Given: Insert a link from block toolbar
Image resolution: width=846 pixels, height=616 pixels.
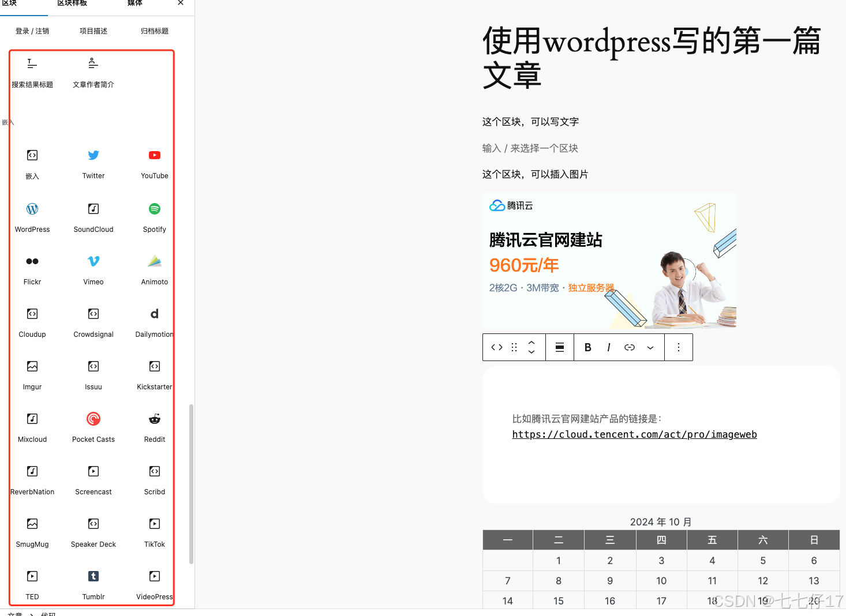Looking at the screenshot, I should [x=630, y=347].
